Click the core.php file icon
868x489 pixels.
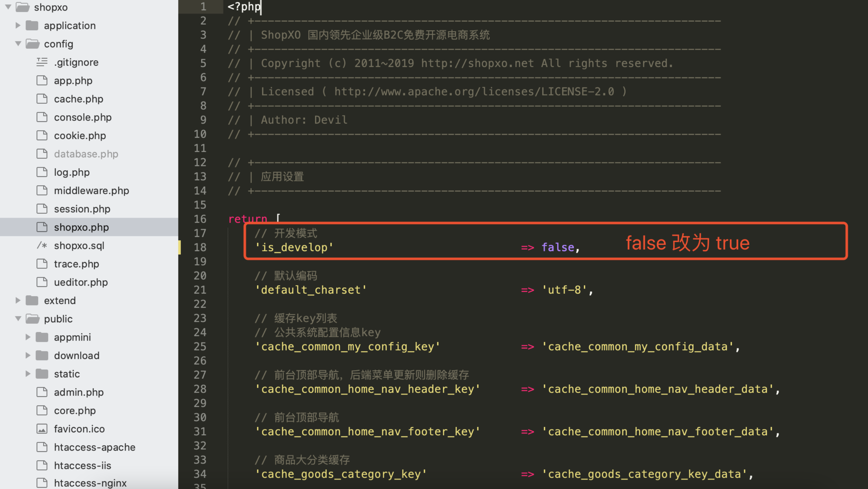42,410
